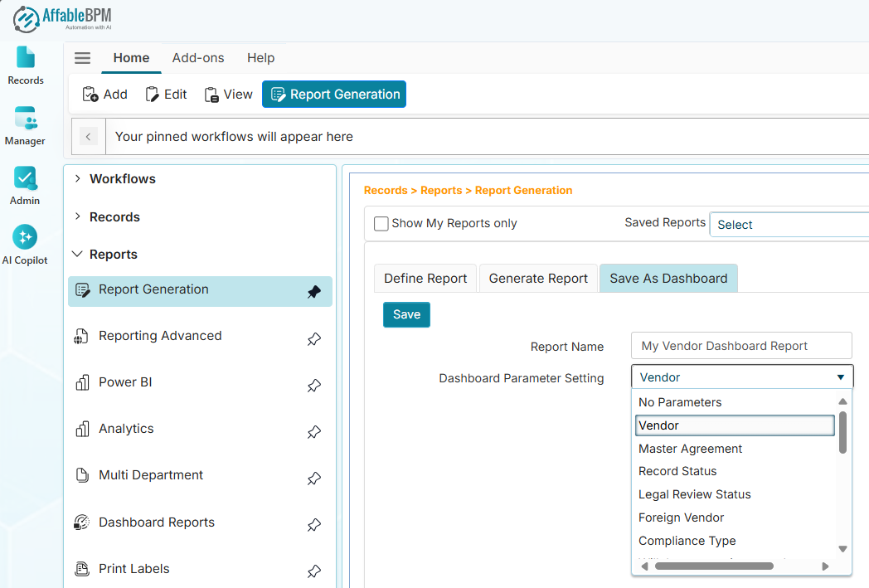869x588 pixels.
Task: Open the Saved Reports dropdown
Action: 788,225
